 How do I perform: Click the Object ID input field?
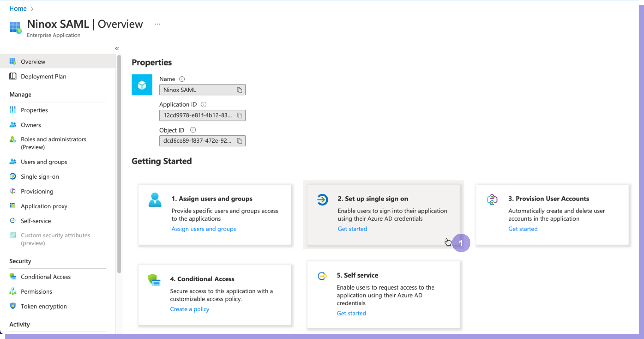(x=202, y=141)
